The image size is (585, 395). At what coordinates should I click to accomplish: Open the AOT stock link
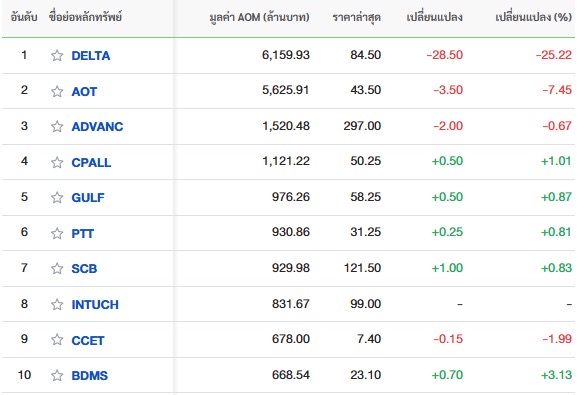[x=84, y=91]
